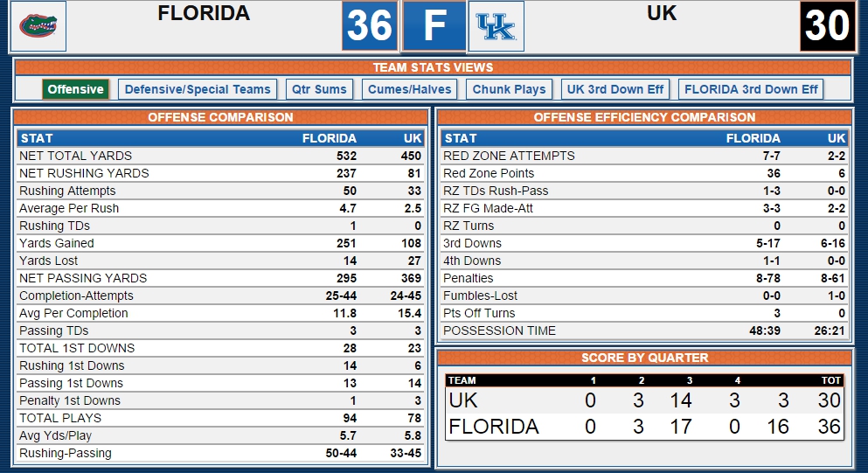The height and width of the screenshot is (473, 868).
Task: Click the TEAM STATS VIEWS header bar
Action: tap(433, 67)
